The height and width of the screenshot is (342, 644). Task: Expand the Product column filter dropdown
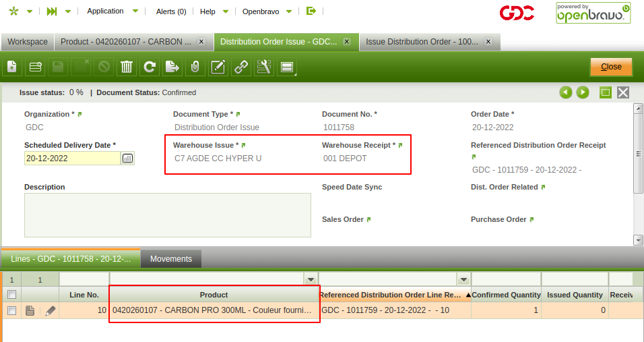311,279
